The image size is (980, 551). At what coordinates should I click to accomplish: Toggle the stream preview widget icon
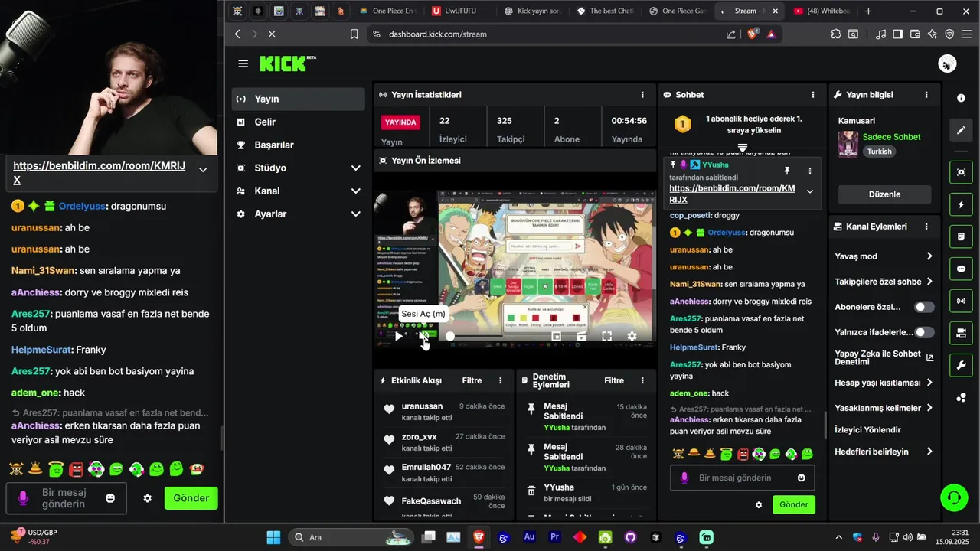[x=961, y=173]
